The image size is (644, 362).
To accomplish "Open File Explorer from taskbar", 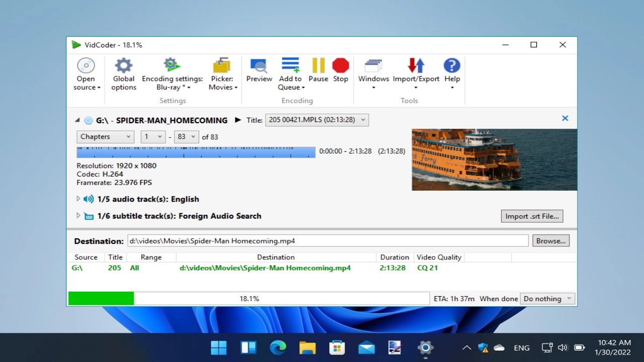I will pyautogui.click(x=307, y=347).
